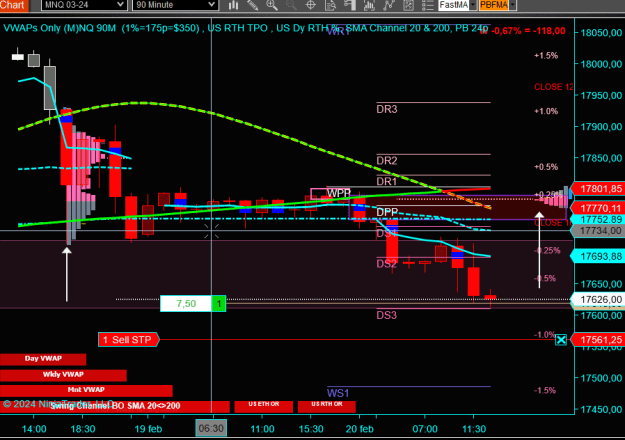This screenshot has width=625, height=440.
Task: Activate the crosshair cursor icon
Action: [311, 5]
